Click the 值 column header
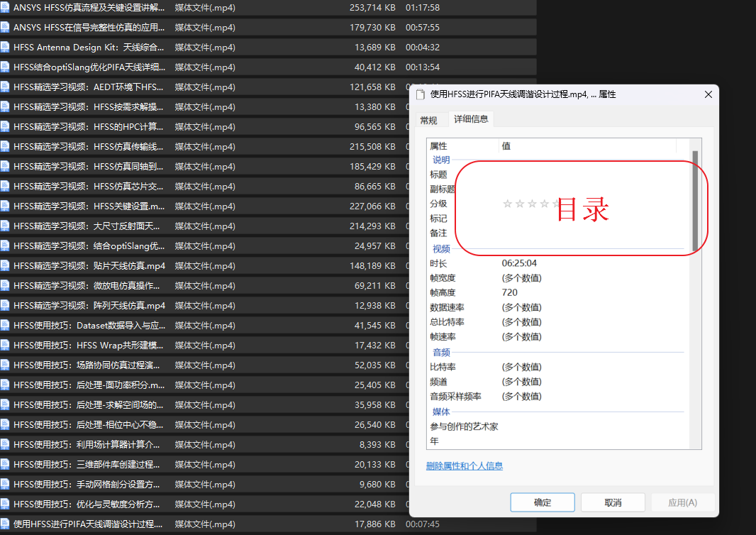Viewport: 756px width, 535px height. 587,145
